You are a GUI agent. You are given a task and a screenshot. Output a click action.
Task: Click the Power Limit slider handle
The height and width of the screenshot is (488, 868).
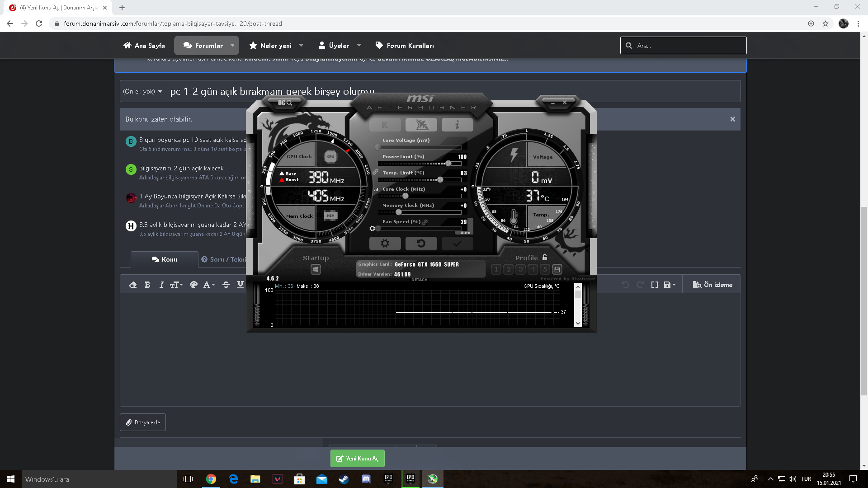pos(448,164)
